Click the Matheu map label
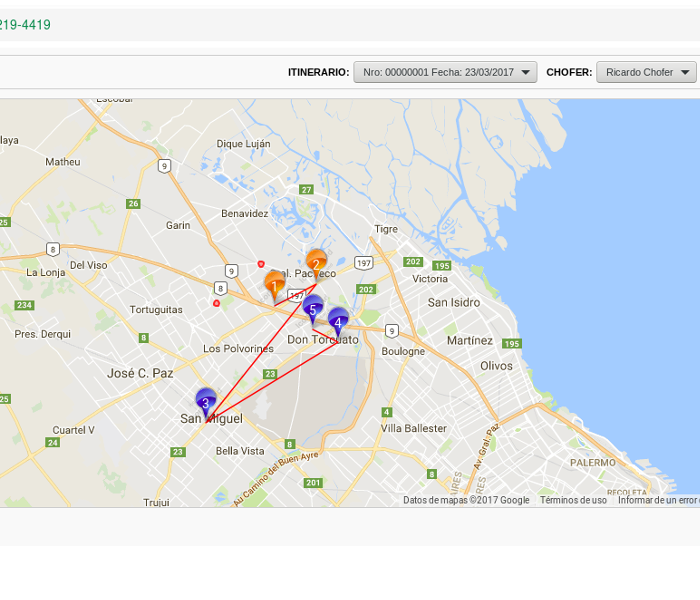This screenshot has width=700, height=600. click(x=63, y=162)
